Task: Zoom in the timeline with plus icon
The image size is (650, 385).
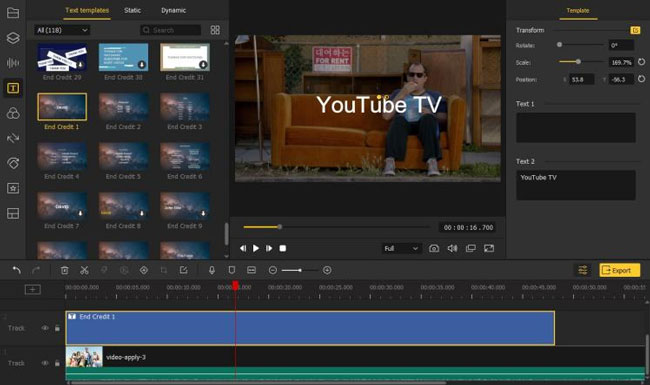Action: point(327,270)
